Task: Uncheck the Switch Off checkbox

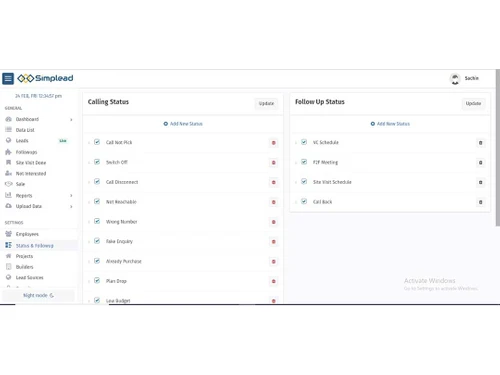Action: [97, 162]
